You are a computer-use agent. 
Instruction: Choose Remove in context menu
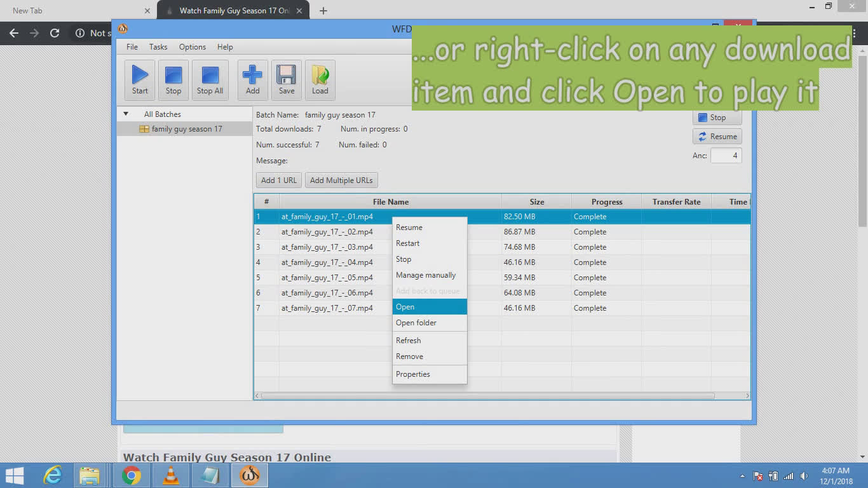[430, 356]
